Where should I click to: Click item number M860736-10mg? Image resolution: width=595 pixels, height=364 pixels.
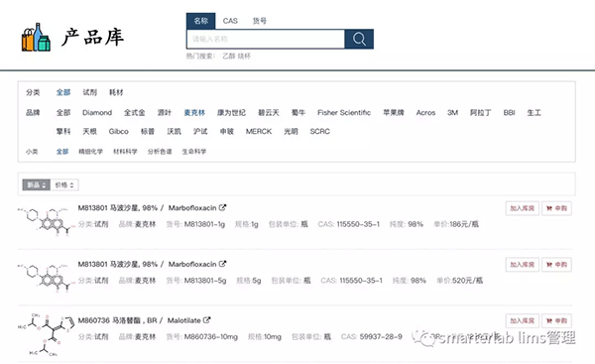(x=211, y=336)
